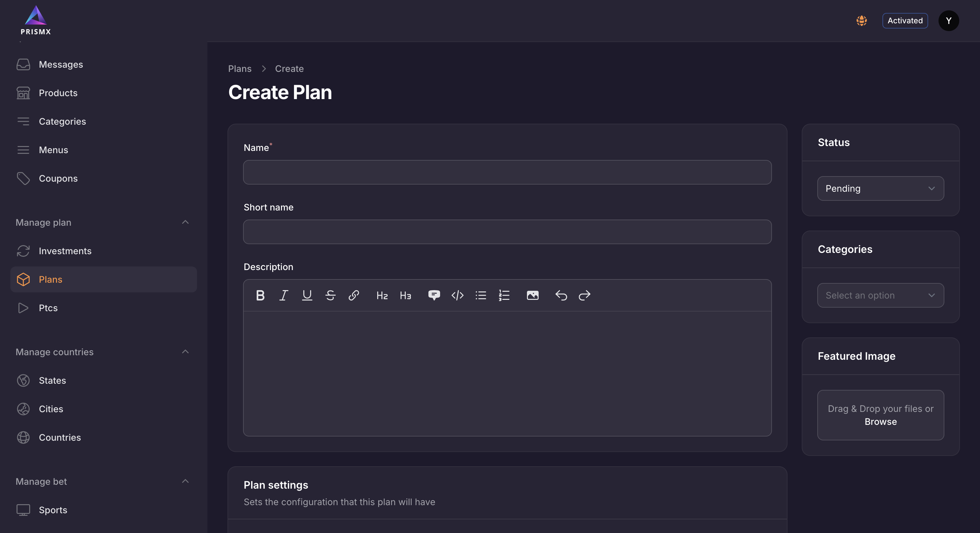This screenshot has height=533, width=980.
Task: Click the Activated status button
Action: pyautogui.click(x=905, y=20)
